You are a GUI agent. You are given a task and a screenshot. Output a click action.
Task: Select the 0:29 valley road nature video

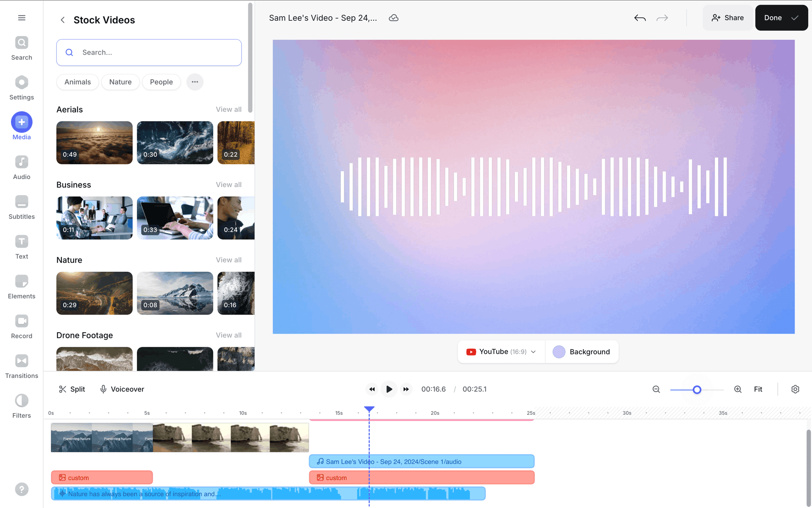tap(94, 293)
